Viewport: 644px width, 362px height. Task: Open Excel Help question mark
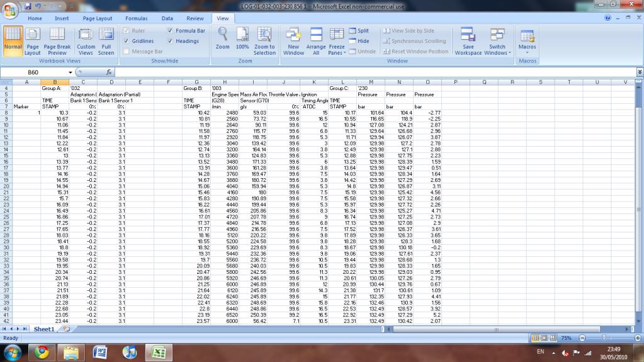pos(608,18)
